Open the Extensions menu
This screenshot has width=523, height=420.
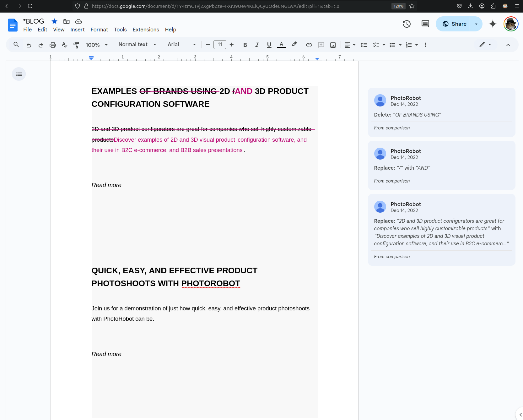[146, 30]
